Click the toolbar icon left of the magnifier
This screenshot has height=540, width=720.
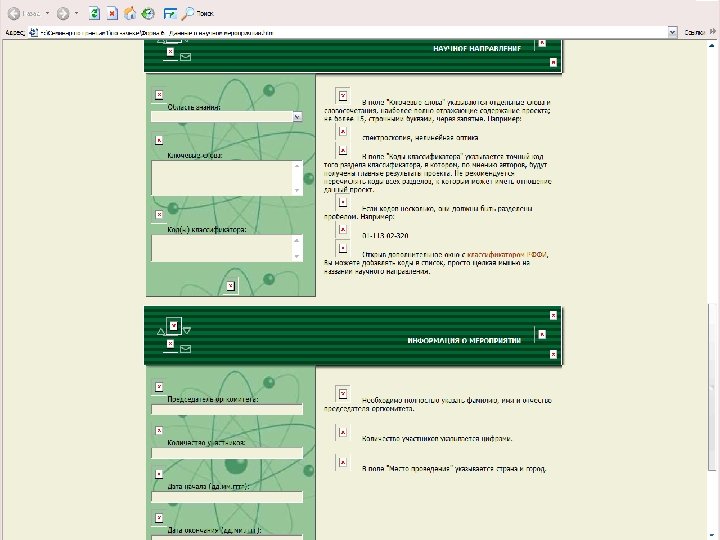[x=170, y=14]
